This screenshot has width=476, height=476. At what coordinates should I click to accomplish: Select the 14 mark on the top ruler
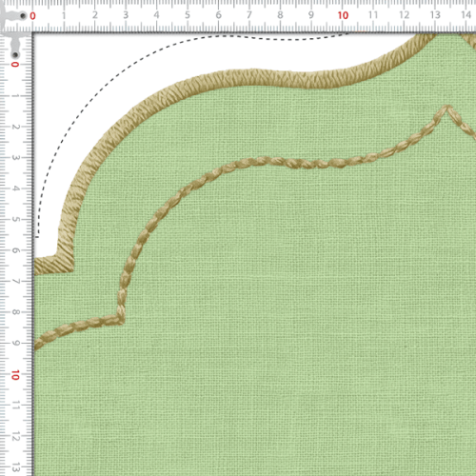click(466, 15)
